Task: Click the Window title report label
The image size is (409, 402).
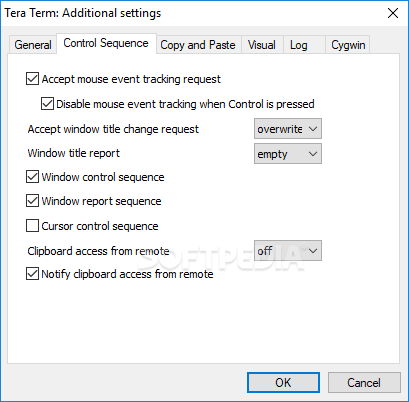Action: [74, 153]
